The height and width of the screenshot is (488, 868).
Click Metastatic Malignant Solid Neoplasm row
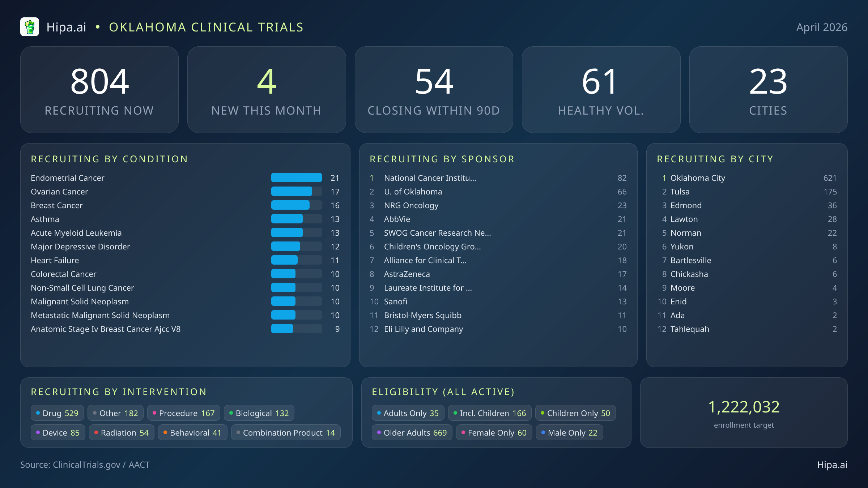(x=185, y=315)
